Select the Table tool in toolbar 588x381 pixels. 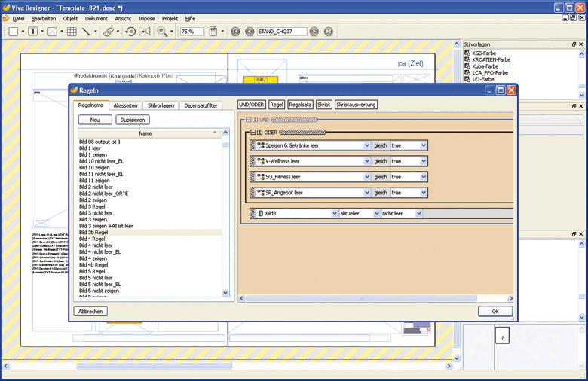point(72,32)
